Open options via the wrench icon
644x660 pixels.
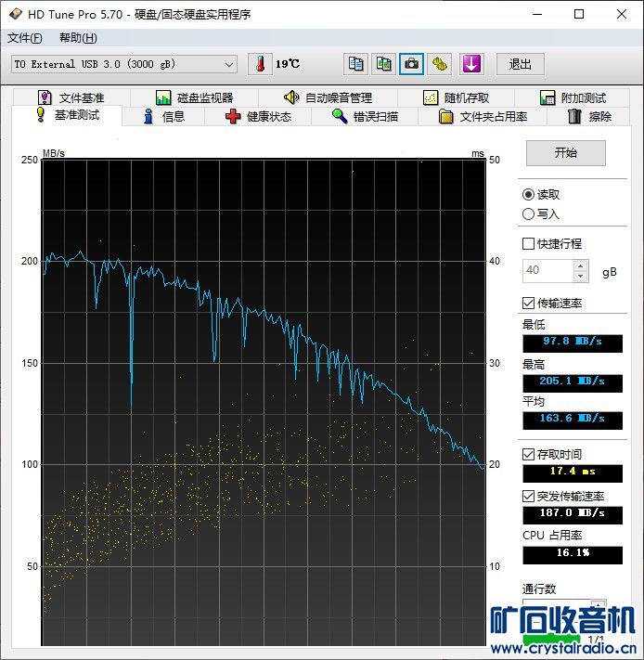pyautogui.click(x=439, y=64)
